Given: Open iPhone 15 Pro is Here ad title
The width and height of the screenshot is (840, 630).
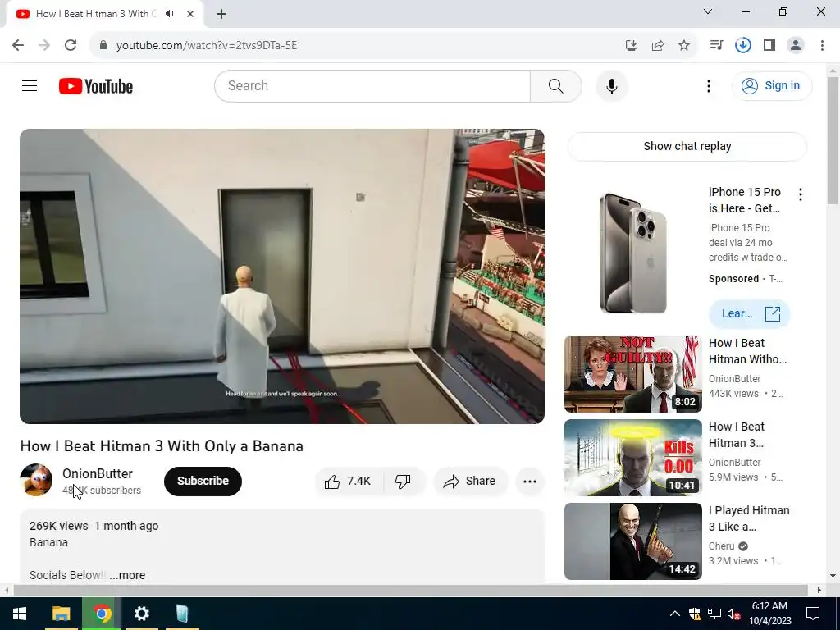Looking at the screenshot, I should tap(744, 200).
